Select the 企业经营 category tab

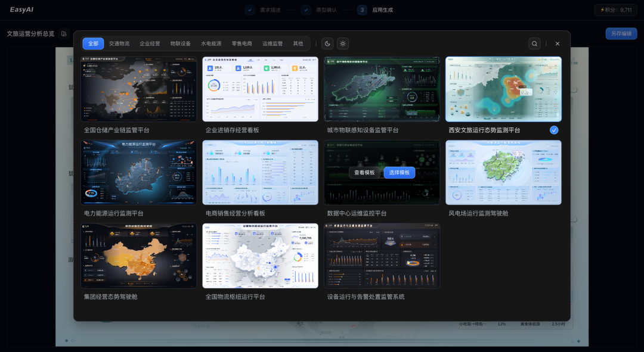[150, 43]
